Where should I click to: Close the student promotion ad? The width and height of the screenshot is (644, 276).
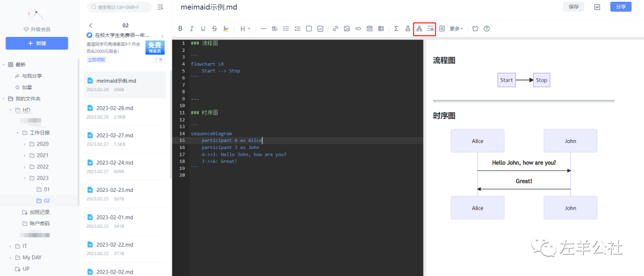[162, 36]
